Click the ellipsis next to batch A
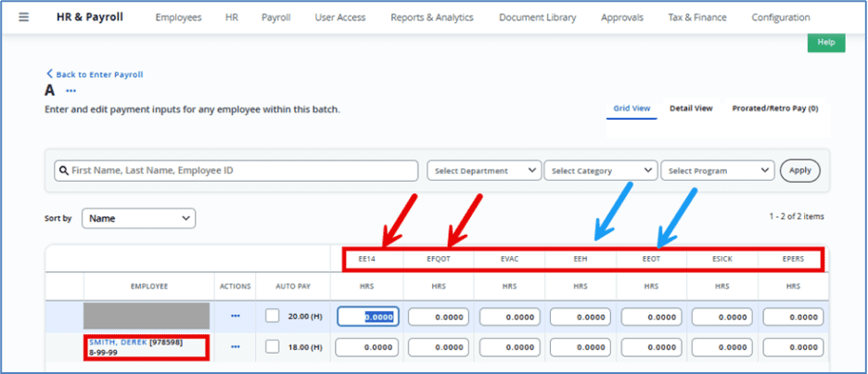This screenshot has height=374, width=868. point(70,91)
